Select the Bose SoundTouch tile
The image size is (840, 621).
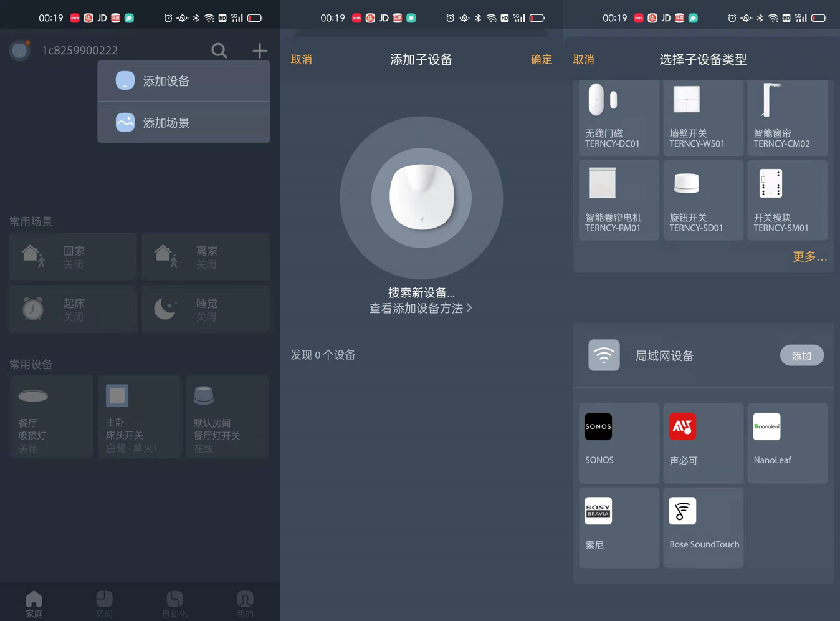click(x=704, y=527)
